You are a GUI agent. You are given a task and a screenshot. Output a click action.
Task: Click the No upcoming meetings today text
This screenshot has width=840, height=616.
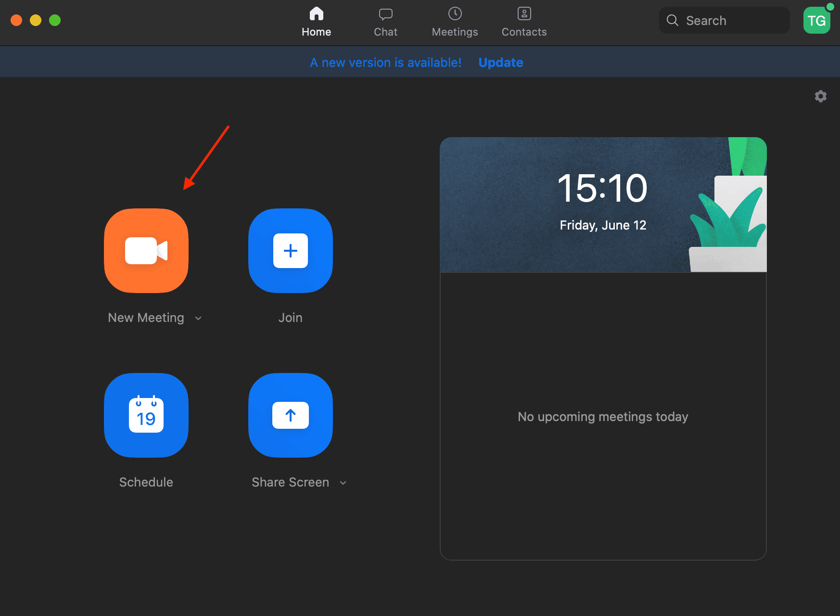click(603, 417)
